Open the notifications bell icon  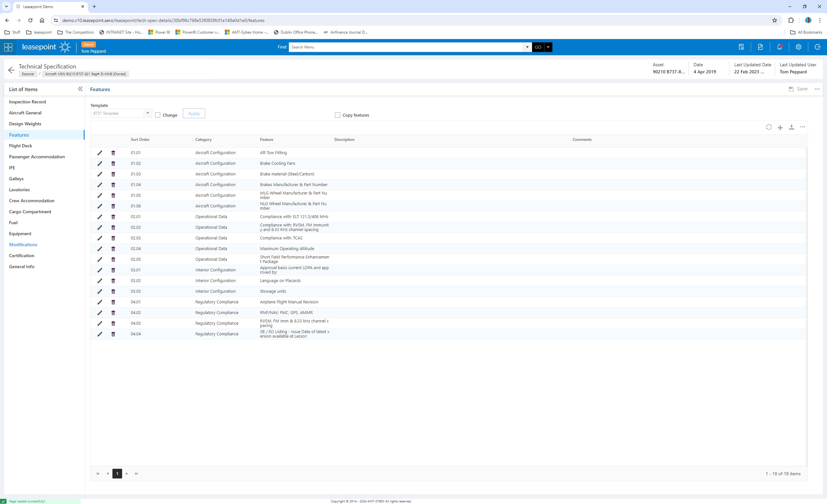[x=779, y=47]
